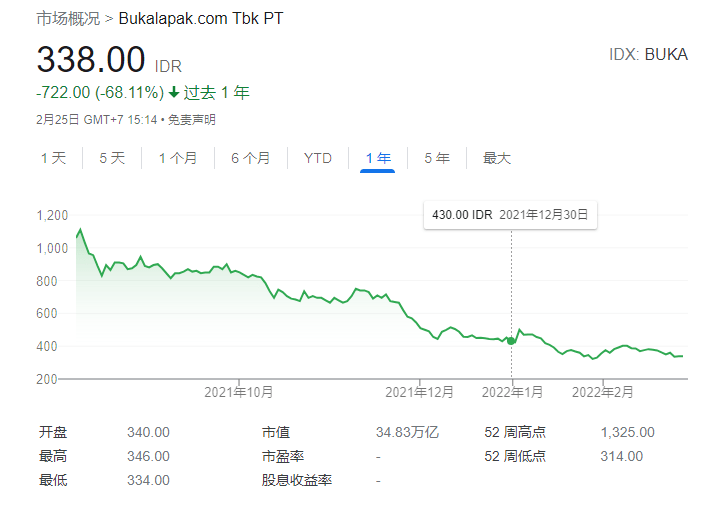Click the Bukalapak.com Tbk PT title
The width and height of the screenshot is (720, 506).
click(x=201, y=18)
